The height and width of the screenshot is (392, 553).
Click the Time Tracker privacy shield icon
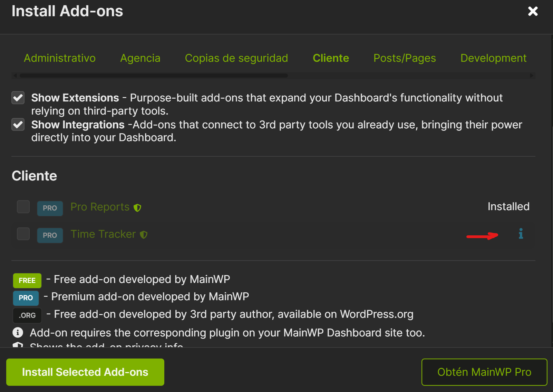(144, 235)
